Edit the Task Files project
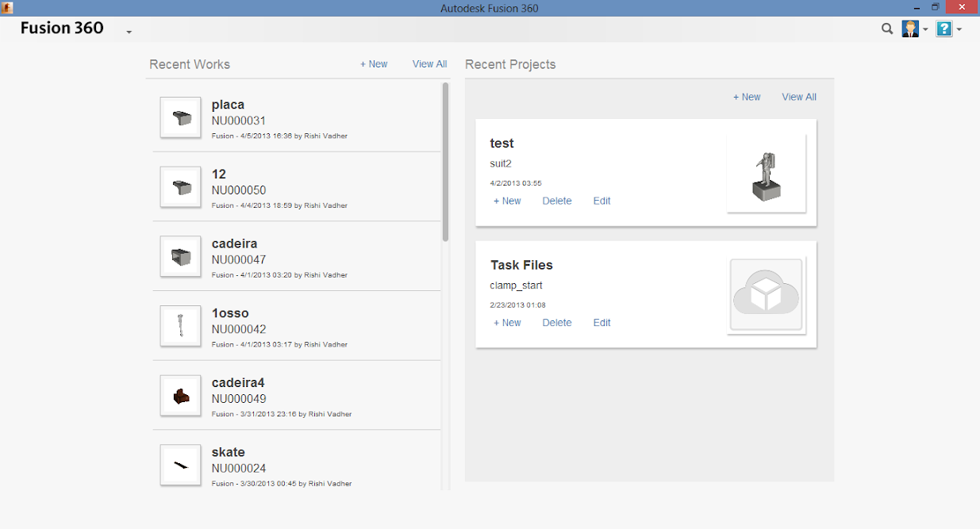Screen dimensions: 980x529 click(x=602, y=323)
